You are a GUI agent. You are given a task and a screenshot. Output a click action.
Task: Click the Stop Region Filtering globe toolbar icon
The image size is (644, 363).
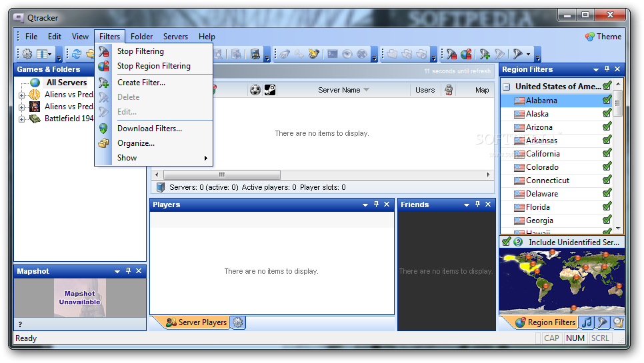pos(466,54)
